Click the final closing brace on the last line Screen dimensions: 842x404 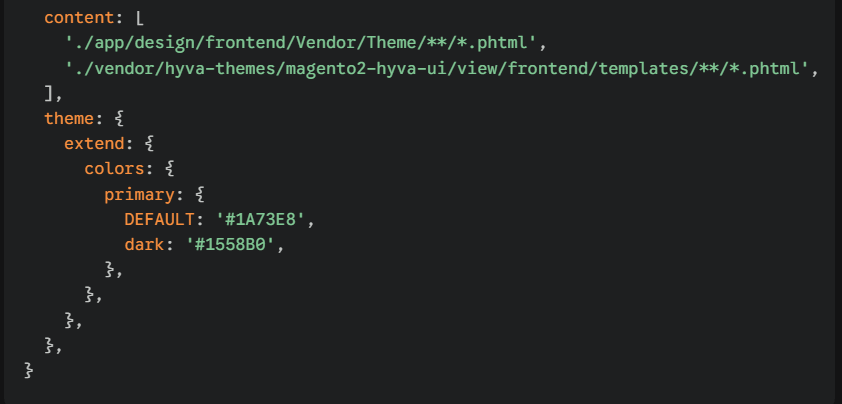coord(28,369)
